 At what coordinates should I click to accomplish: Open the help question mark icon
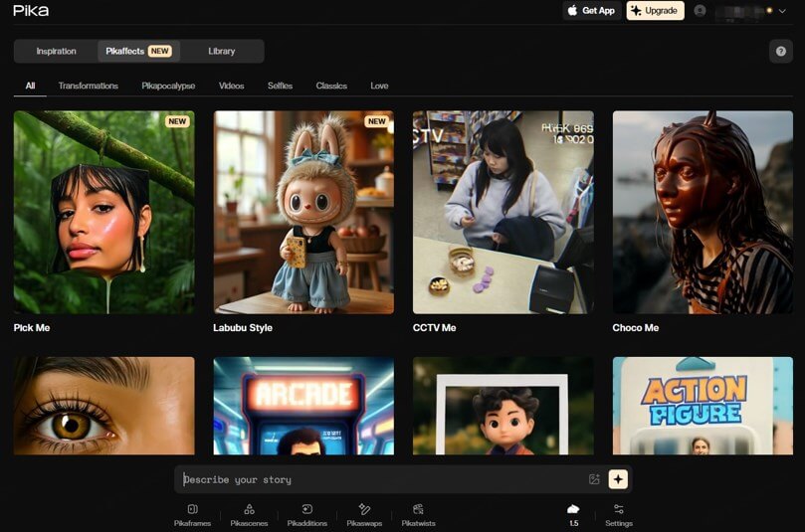[x=781, y=52]
